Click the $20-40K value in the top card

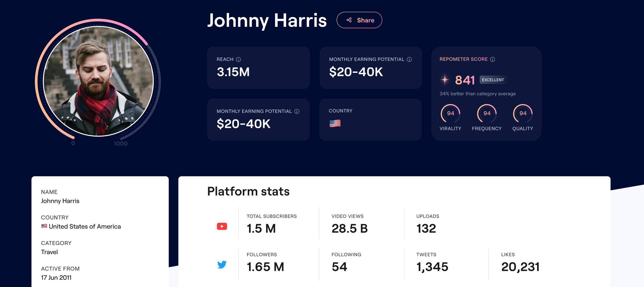click(356, 72)
